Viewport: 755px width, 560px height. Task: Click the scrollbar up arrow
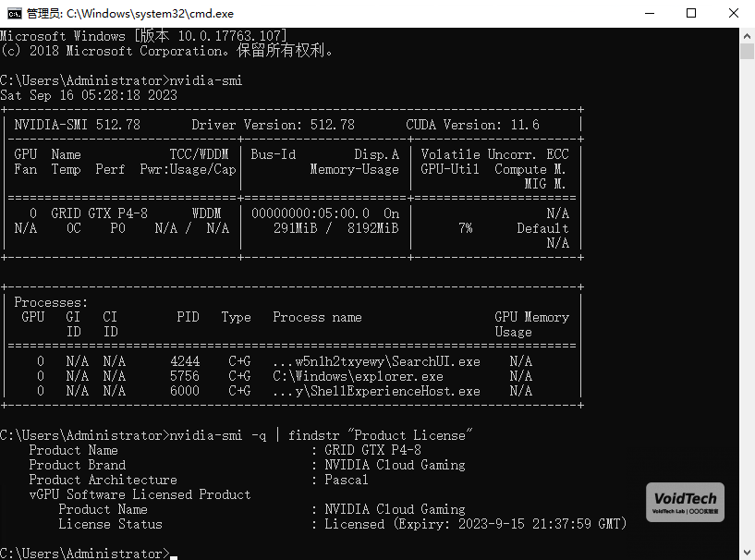point(747,36)
